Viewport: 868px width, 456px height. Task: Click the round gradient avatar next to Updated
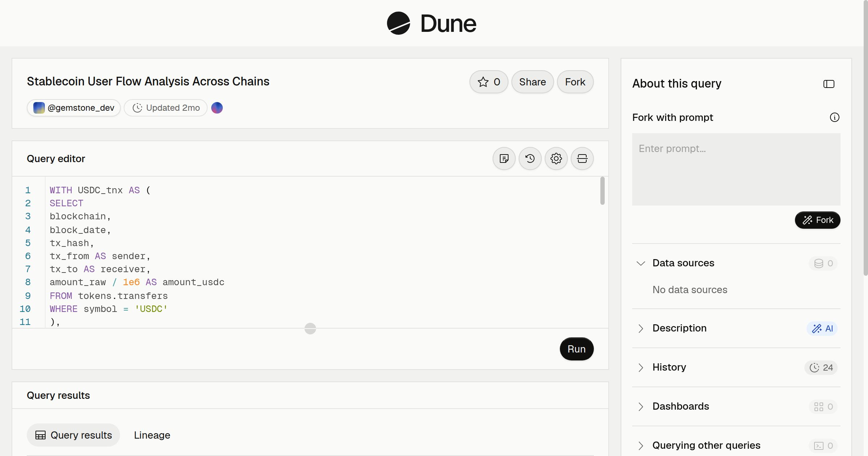217,108
